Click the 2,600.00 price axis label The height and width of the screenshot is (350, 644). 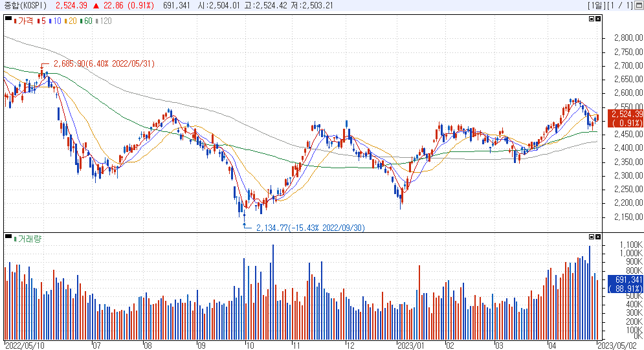(x=628, y=93)
